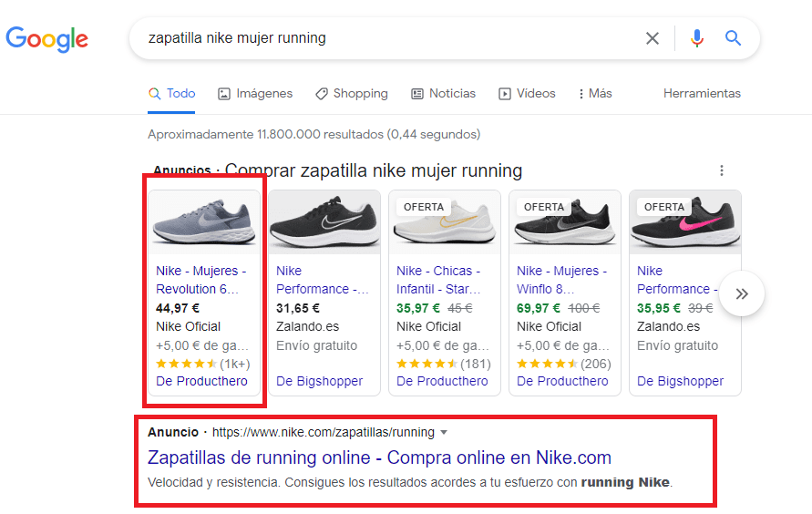This screenshot has height=514, width=812.
Task: Select the Todo tab
Action: click(171, 94)
